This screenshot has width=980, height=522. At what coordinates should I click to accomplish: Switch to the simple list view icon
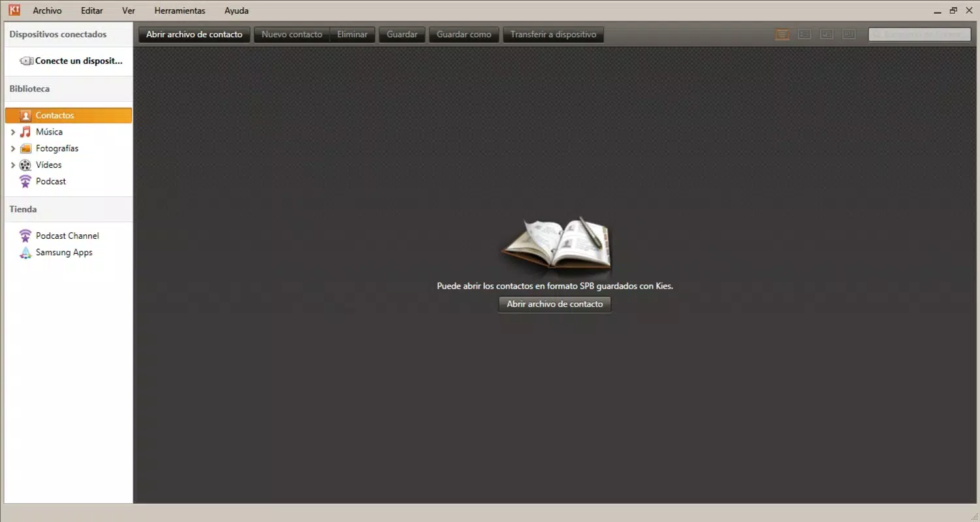[x=782, y=35]
